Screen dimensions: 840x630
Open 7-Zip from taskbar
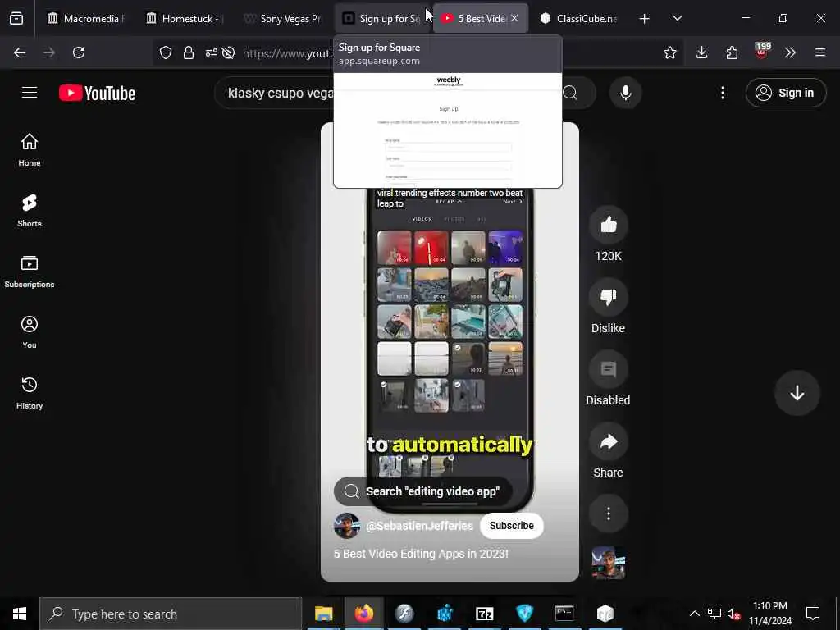[484, 614]
